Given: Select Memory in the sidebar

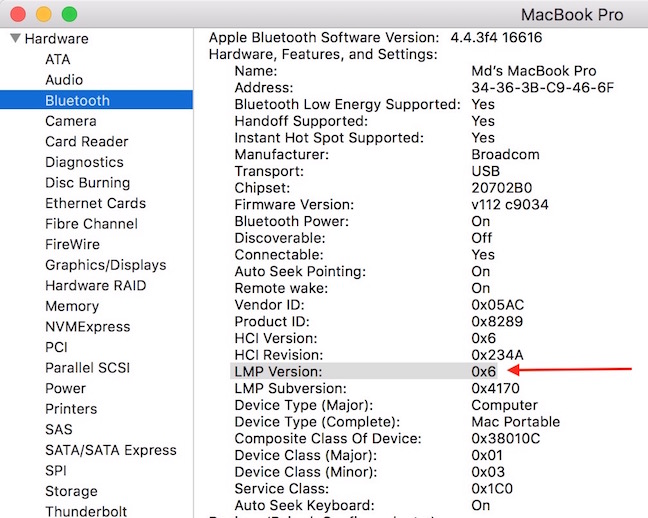Looking at the screenshot, I should tap(71, 306).
